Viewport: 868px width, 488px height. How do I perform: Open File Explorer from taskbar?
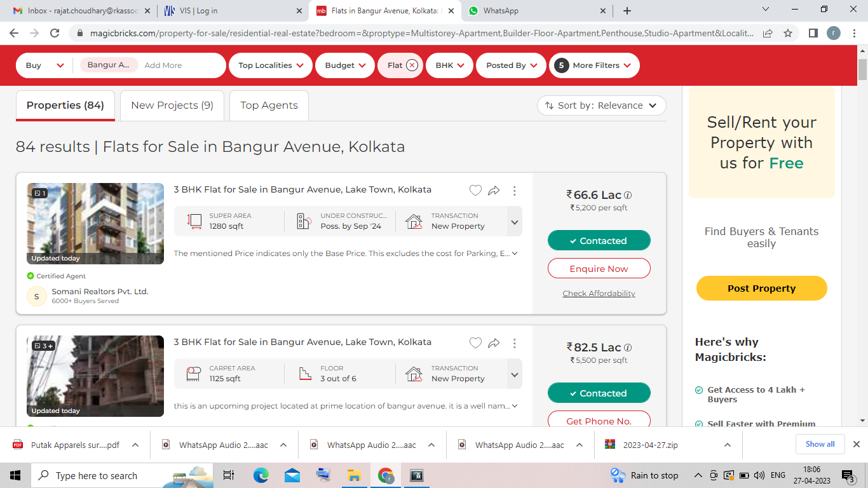[x=354, y=475]
